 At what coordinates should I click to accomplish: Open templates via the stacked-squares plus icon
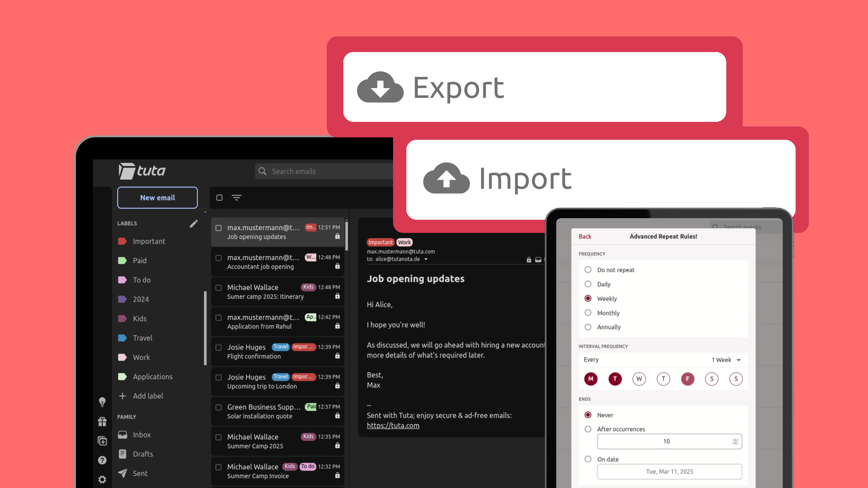pos(102,441)
